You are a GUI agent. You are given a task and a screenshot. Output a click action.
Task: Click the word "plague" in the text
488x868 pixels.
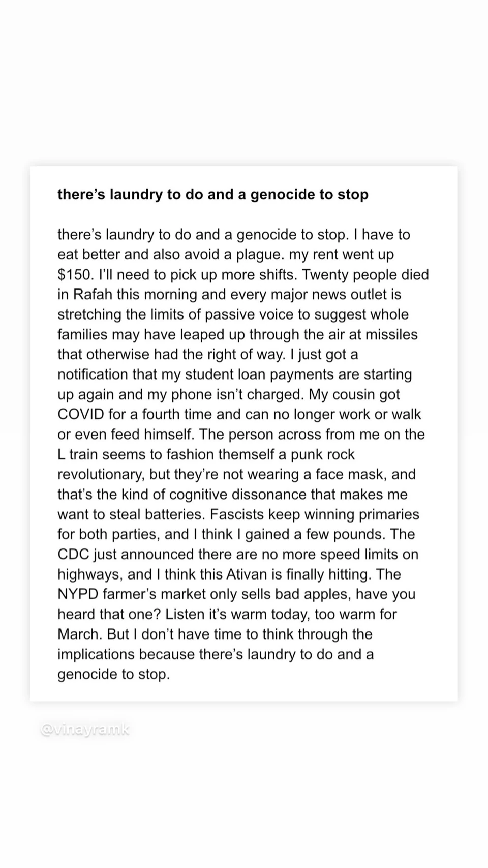tap(255, 254)
